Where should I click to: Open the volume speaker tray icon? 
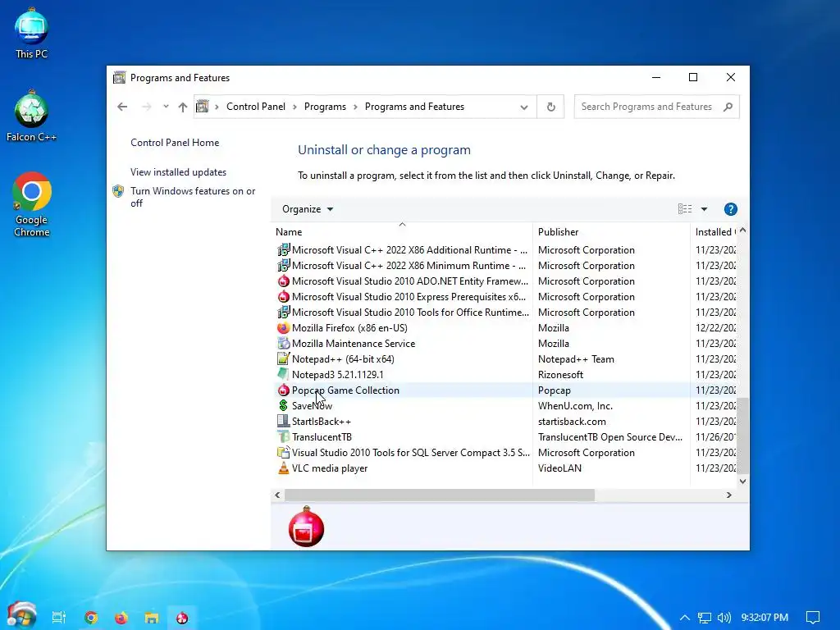tap(724, 618)
